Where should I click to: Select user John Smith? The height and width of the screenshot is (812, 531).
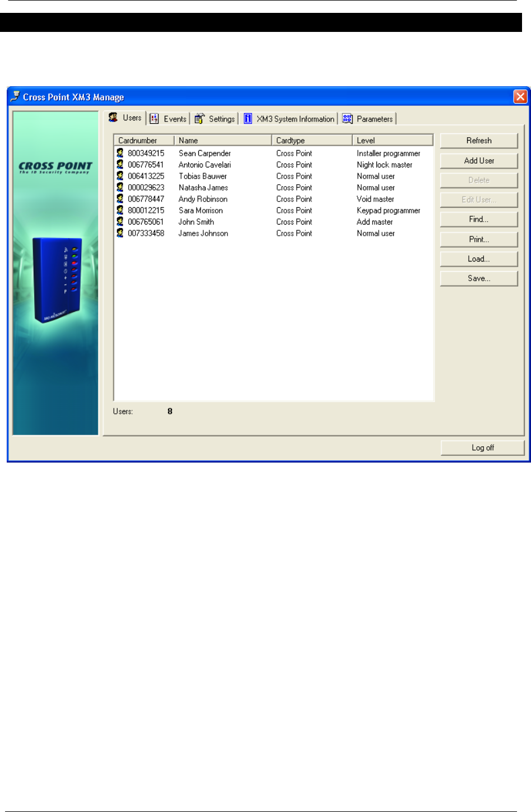click(x=196, y=222)
